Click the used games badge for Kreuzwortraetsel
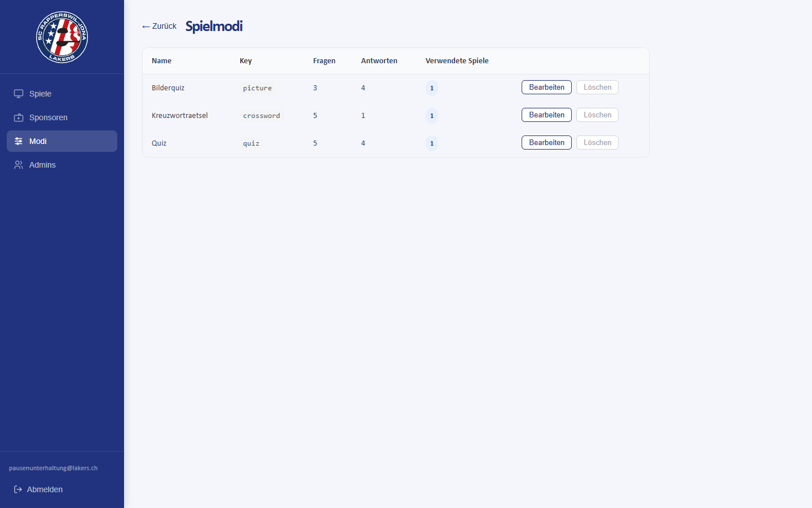Screen dimensions: 812x508 pos(432,116)
